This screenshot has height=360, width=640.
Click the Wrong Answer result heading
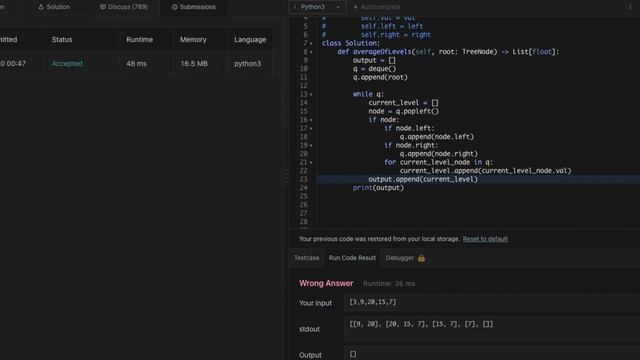[326, 283]
